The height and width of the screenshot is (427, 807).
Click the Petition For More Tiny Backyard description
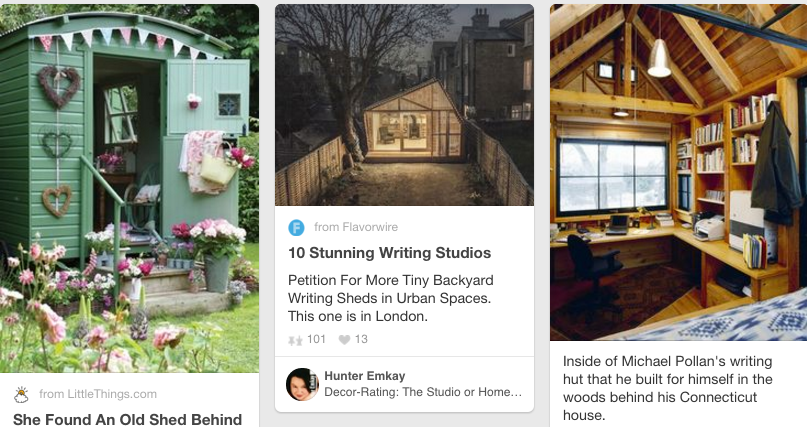pos(391,298)
